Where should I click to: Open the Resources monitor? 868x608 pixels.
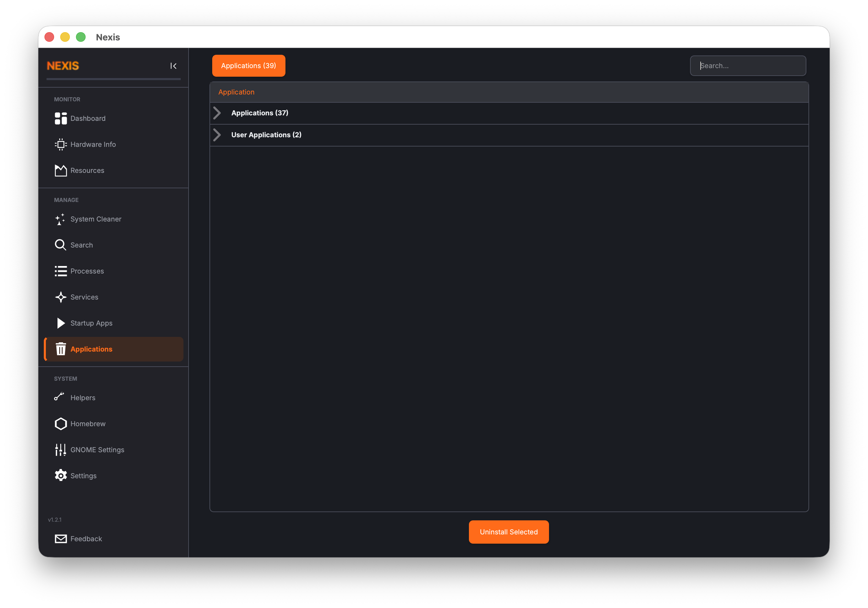tap(87, 170)
